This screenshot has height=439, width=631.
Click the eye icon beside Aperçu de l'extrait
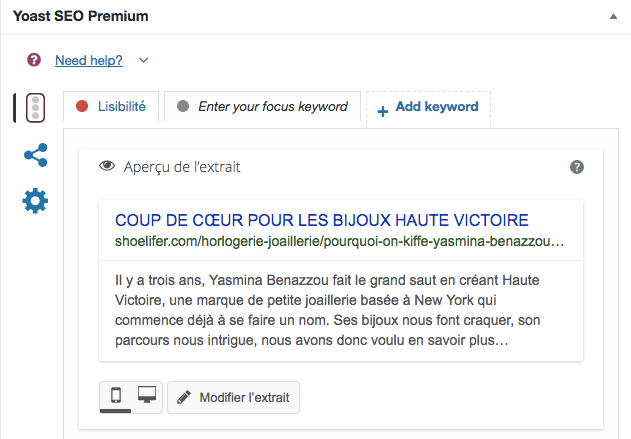tap(107, 166)
